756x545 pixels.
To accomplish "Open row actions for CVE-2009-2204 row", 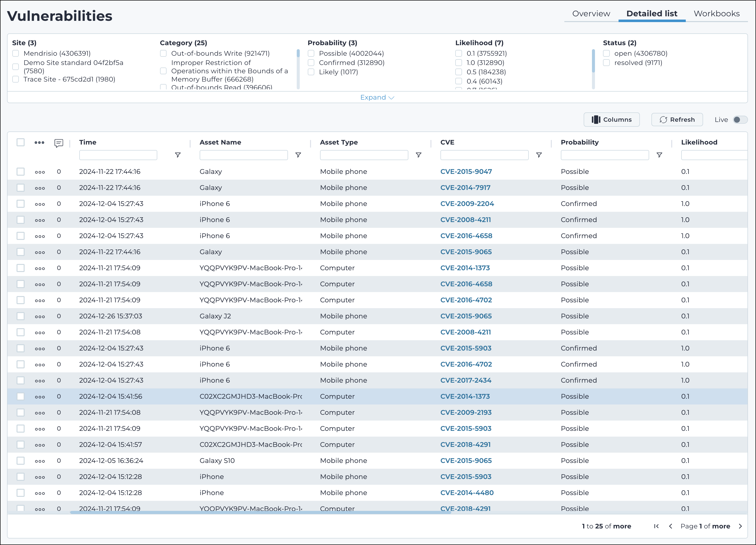I will (40, 204).
